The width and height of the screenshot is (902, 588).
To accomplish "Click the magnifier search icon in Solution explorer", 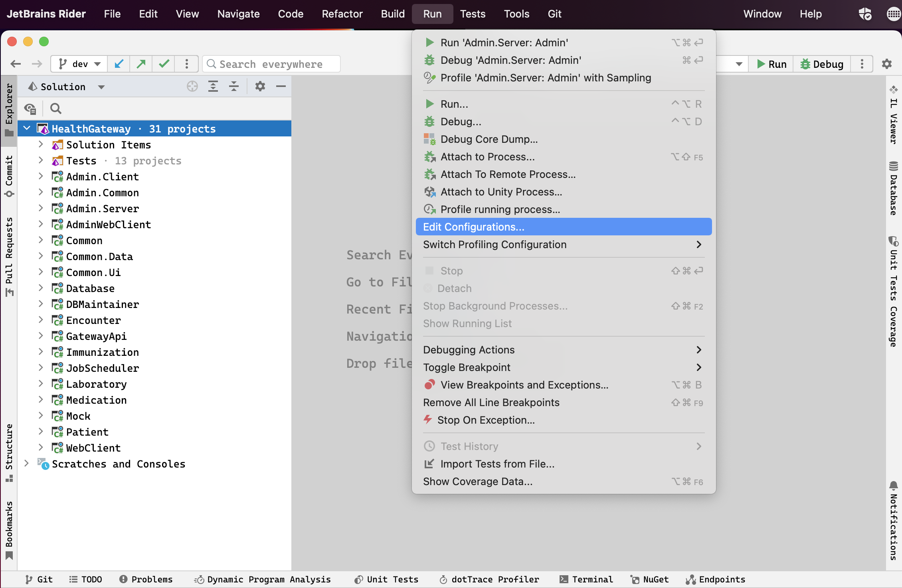I will tap(56, 109).
